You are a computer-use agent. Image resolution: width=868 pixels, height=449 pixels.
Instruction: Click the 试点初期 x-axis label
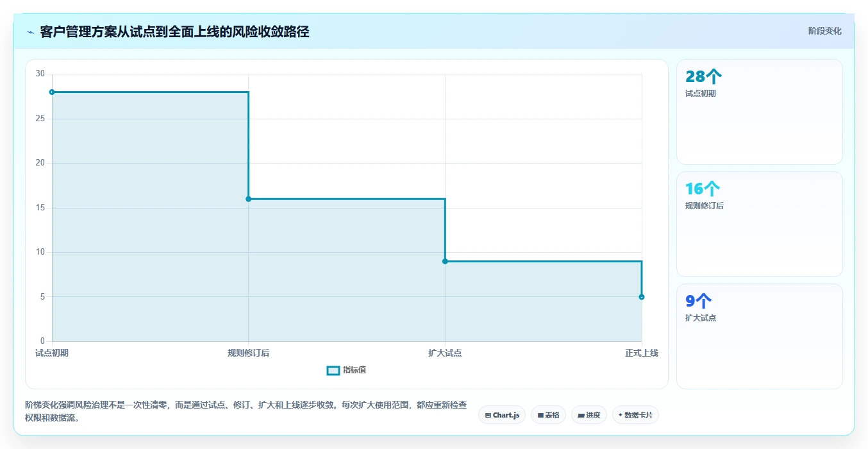coord(52,353)
